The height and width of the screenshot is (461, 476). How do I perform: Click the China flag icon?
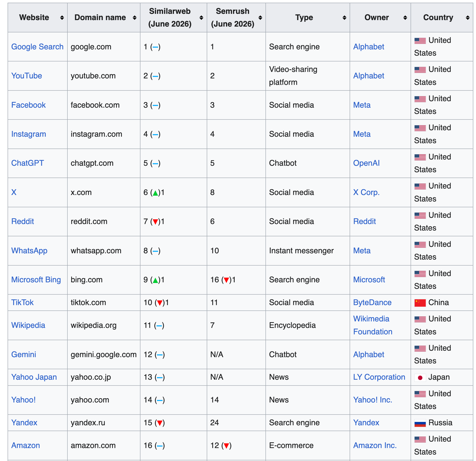(x=420, y=303)
